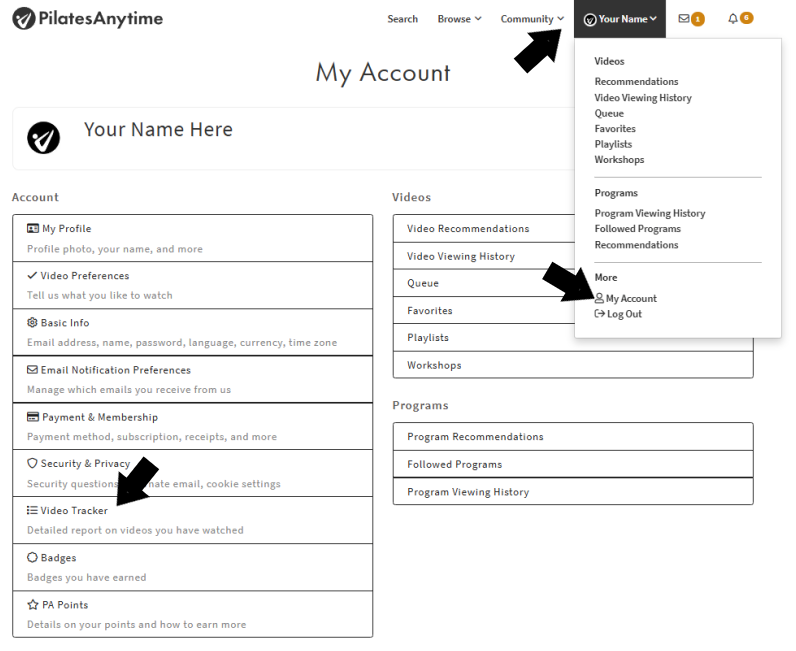
Task: Open Followed Programs row in Programs list
Action: pos(573,464)
